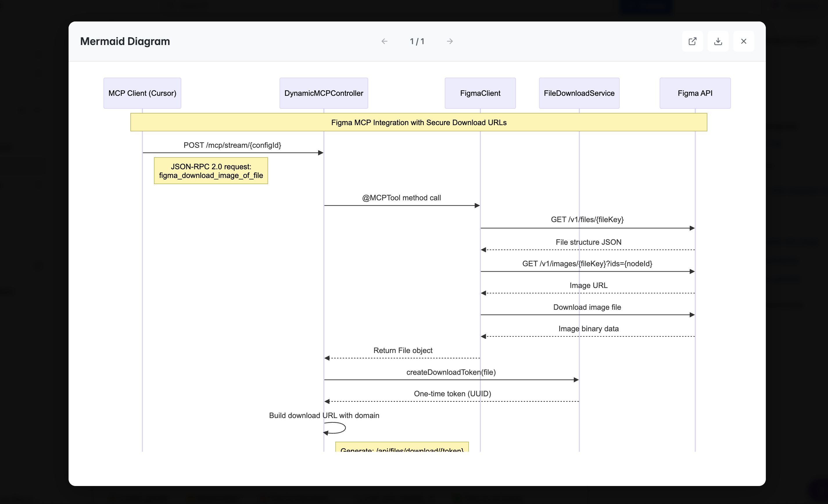Select the FigmaClient participant box
This screenshot has width=828, height=504.
coord(480,93)
